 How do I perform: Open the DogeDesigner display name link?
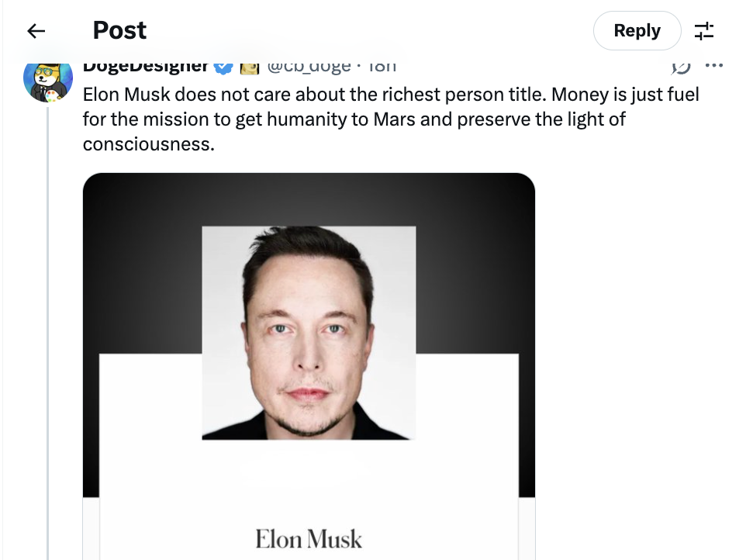click(x=146, y=66)
